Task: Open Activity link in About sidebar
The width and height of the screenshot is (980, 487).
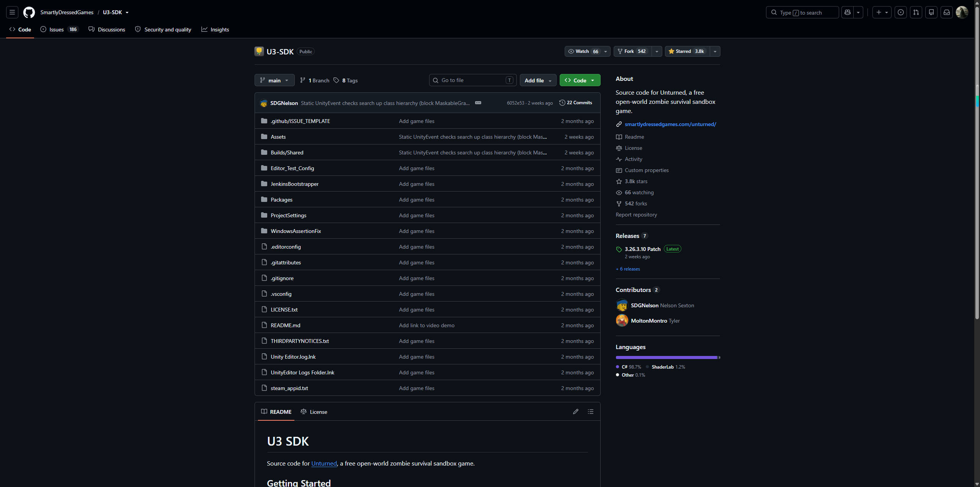Action: 629,159
